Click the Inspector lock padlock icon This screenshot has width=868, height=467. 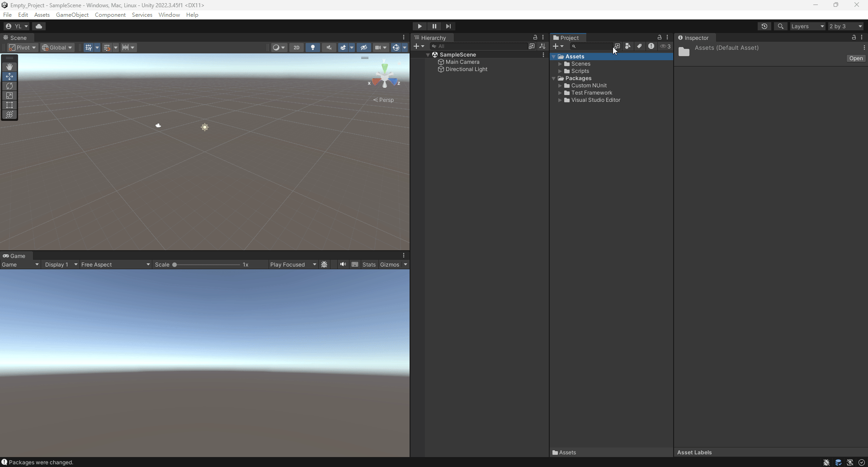click(854, 38)
